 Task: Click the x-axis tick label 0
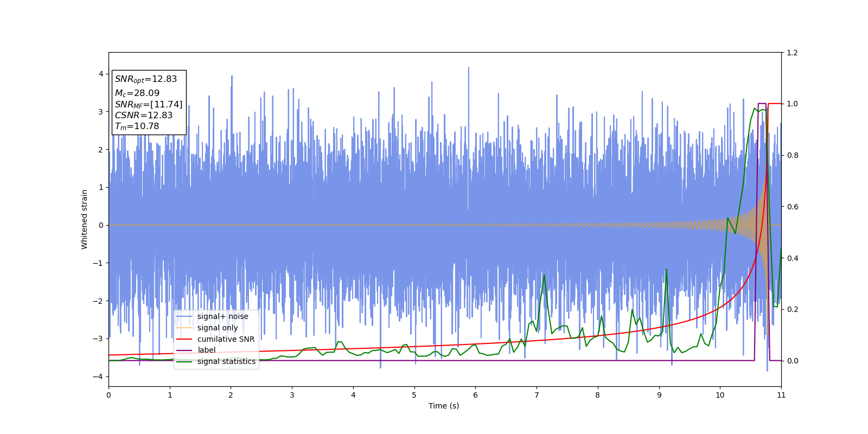[108, 395]
